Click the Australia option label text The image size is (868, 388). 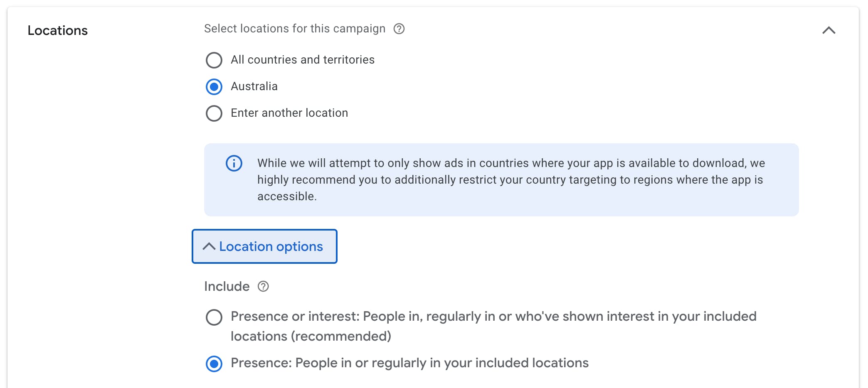(x=254, y=86)
